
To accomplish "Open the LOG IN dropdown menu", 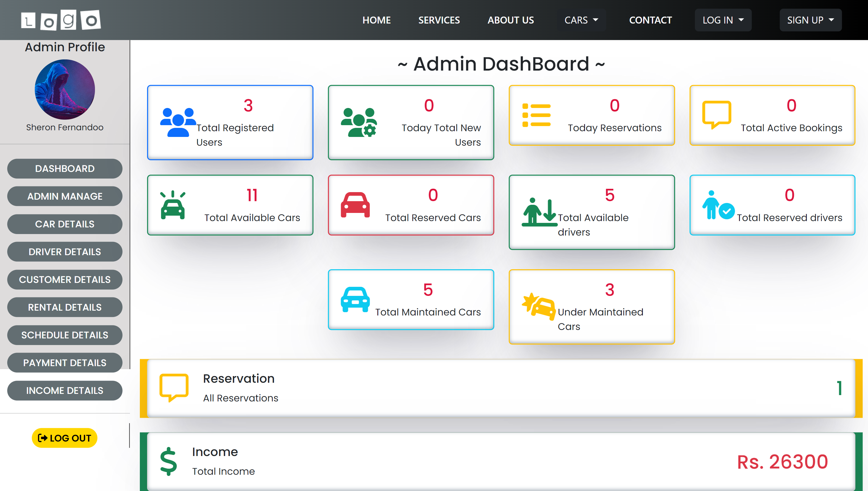I will [x=723, y=20].
